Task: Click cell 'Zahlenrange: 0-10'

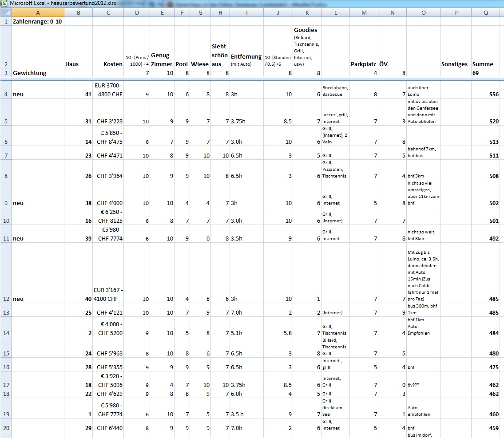Action: (37, 21)
